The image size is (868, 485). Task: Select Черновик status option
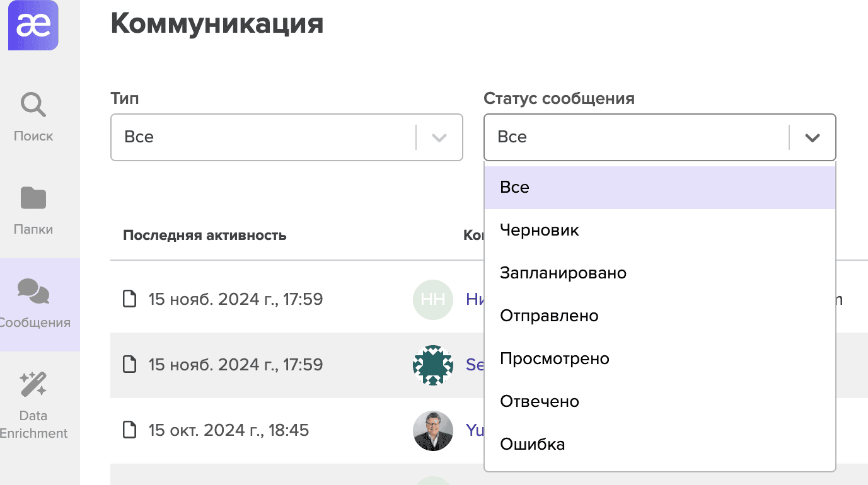coord(540,231)
